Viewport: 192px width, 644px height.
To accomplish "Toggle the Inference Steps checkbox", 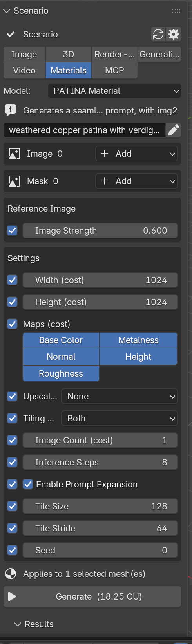I will tap(12, 462).
